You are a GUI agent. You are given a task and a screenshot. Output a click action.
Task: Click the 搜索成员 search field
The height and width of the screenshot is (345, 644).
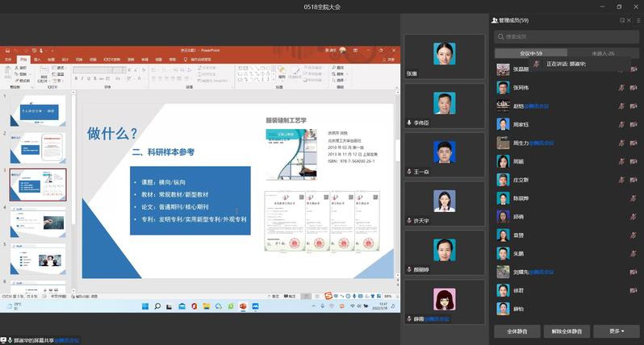coord(565,36)
